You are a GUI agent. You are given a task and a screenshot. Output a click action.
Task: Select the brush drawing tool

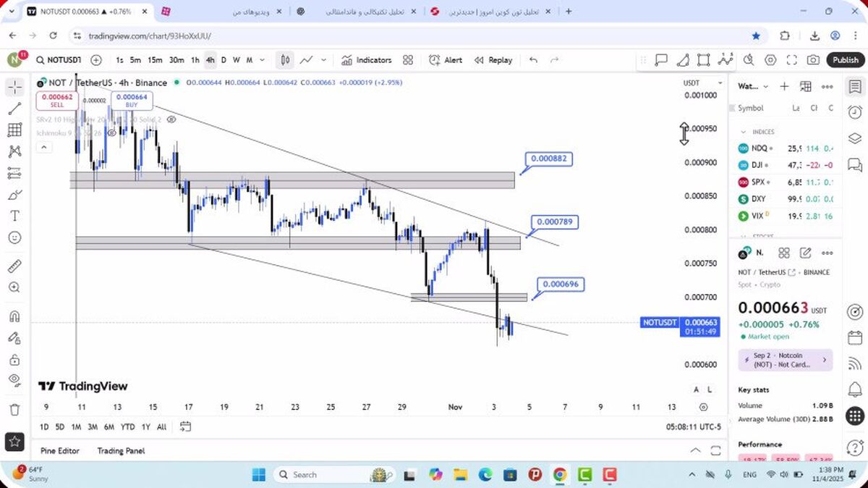click(14, 195)
